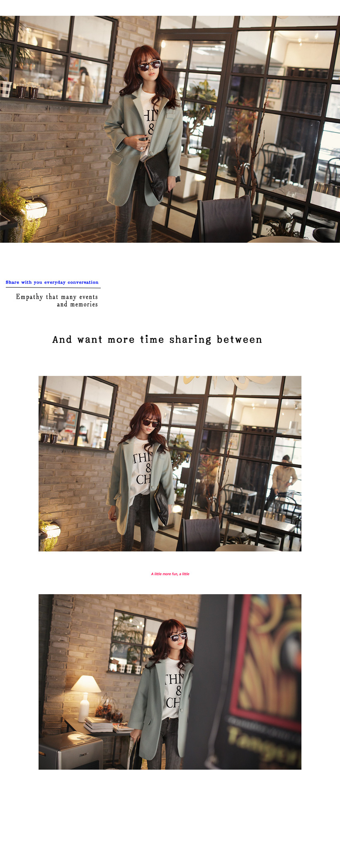Click the sunglasses in the top photo

[x=149, y=66]
